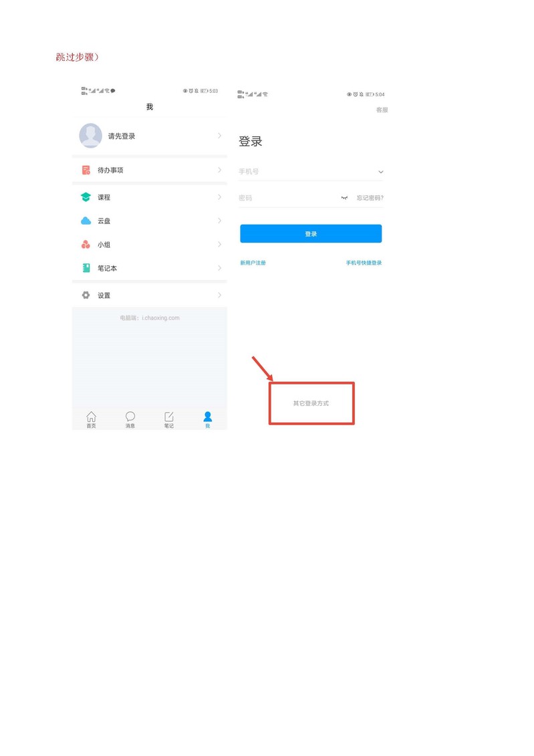The height and width of the screenshot is (756, 534).
Task: Open the blue 云盘 cloud icon
Action: pyautogui.click(x=86, y=221)
